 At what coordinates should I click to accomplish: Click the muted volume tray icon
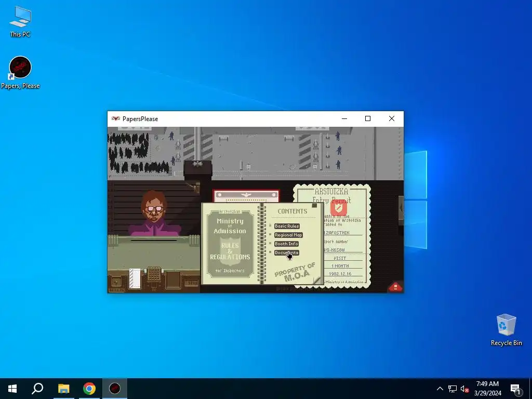464,389
